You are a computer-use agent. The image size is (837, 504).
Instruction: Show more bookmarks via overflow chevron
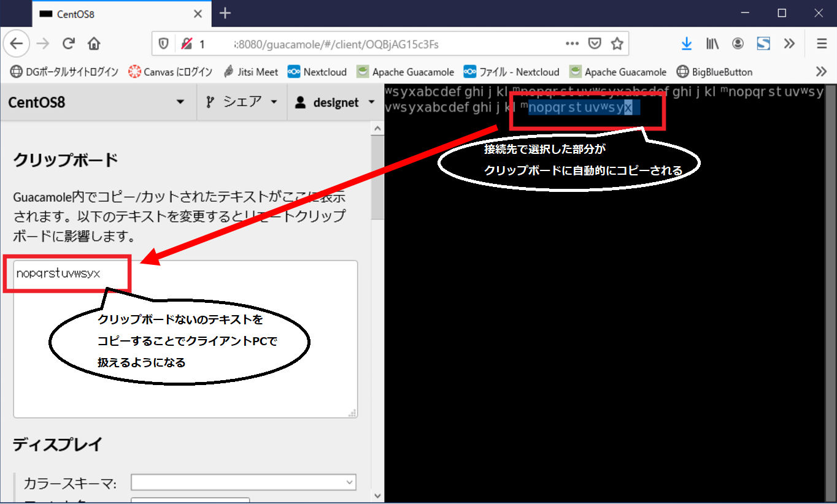[822, 72]
